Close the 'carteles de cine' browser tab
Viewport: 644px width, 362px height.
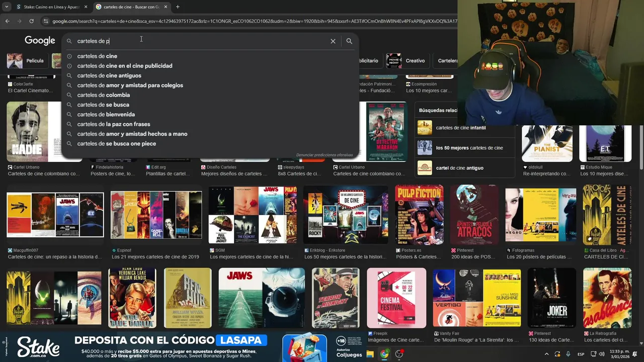click(166, 7)
